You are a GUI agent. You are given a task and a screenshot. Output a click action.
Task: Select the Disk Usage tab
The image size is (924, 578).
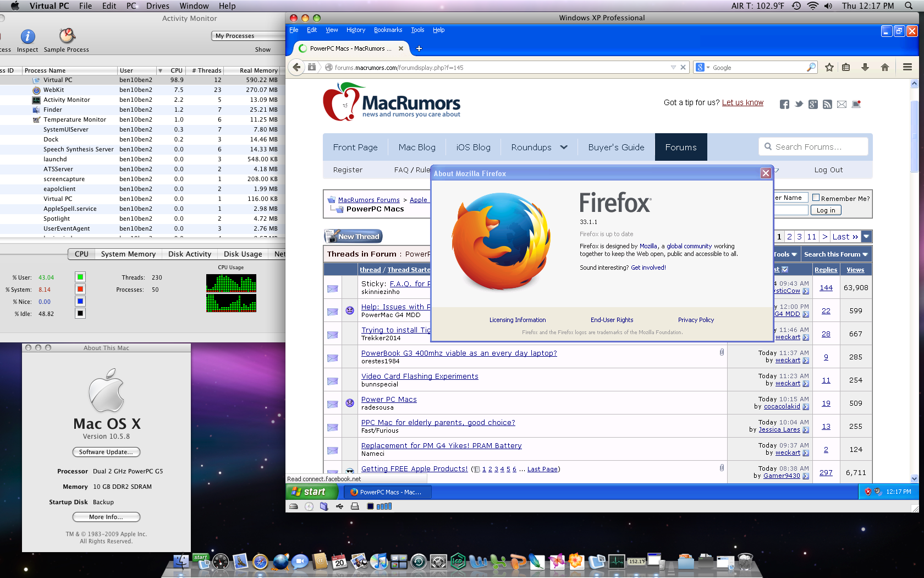pyautogui.click(x=243, y=254)
